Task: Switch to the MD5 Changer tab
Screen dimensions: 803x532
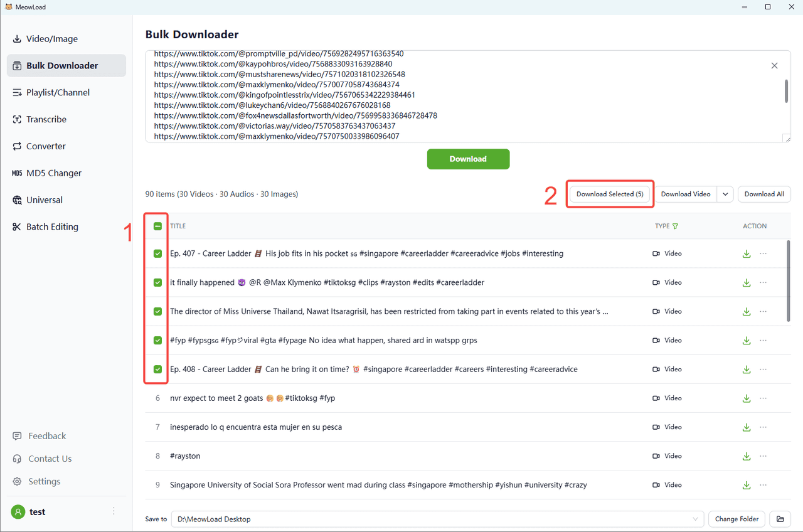Action: [54, 173]
